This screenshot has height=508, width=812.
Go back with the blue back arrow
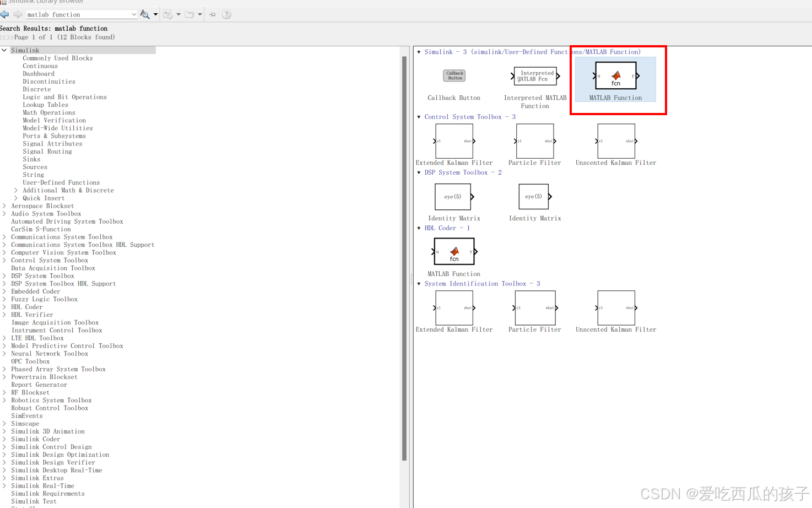pos(5,14)
